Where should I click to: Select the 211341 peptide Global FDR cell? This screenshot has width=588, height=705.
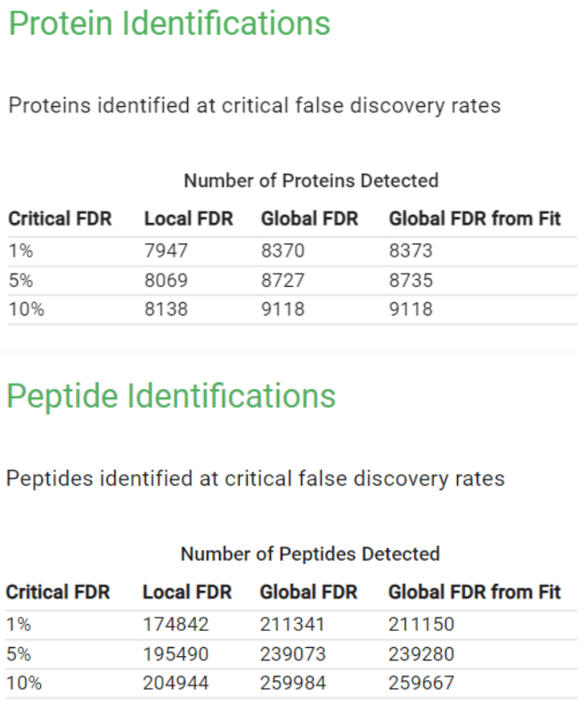292,625
